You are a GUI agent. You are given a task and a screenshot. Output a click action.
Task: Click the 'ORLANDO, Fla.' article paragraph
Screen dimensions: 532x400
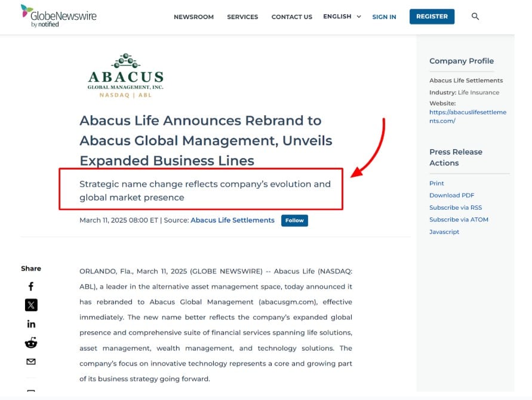(x=216, y=325)
